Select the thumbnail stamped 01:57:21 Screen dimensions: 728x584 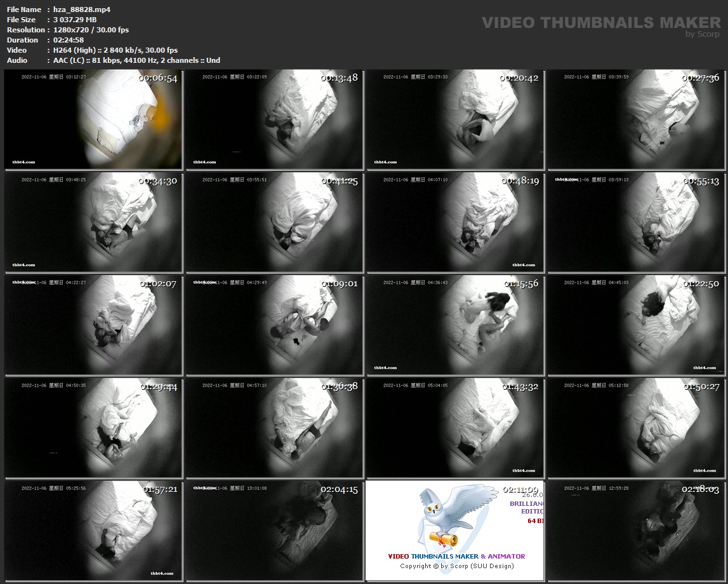93,531
